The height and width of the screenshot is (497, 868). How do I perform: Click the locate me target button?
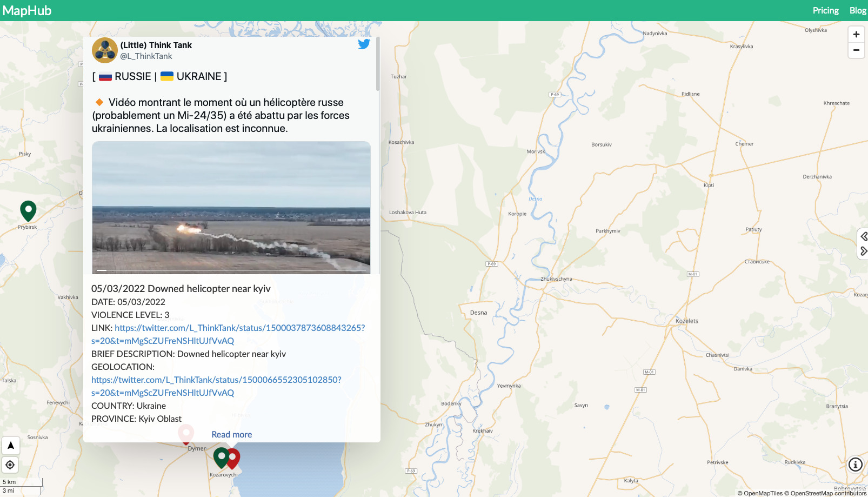(x=10, y=465)
